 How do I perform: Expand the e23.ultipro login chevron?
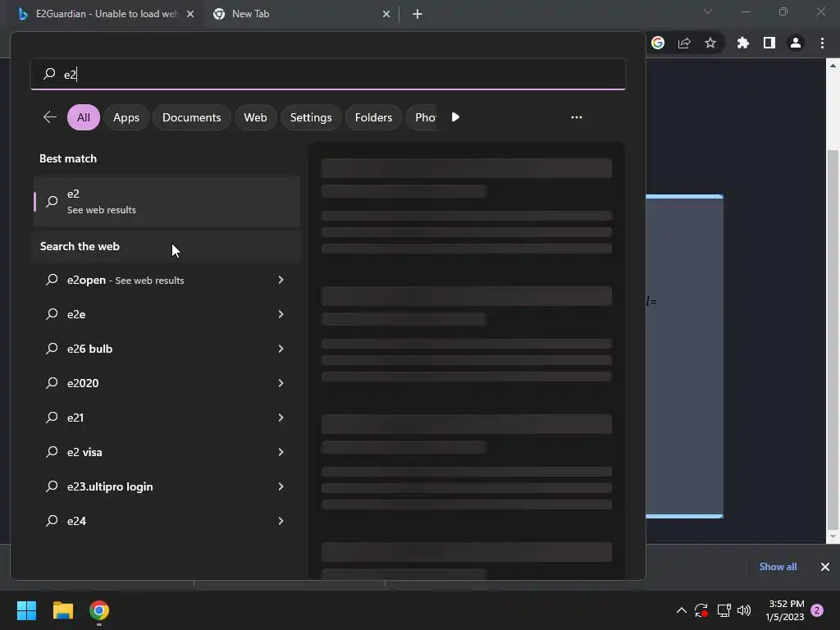(281, 486)
